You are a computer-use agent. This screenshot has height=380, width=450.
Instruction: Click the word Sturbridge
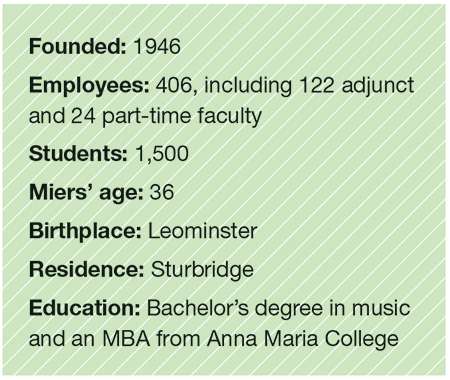[x=202, y=270]
